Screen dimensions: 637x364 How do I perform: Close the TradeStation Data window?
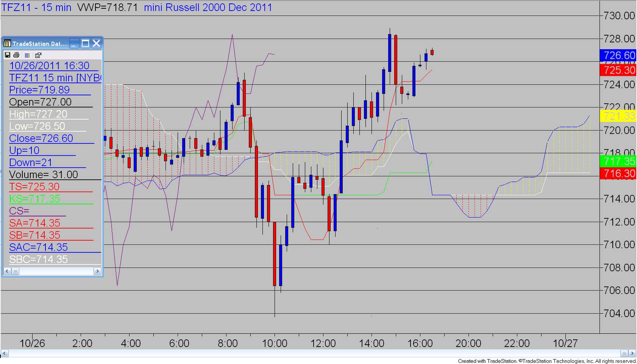(x=97, y=44)
